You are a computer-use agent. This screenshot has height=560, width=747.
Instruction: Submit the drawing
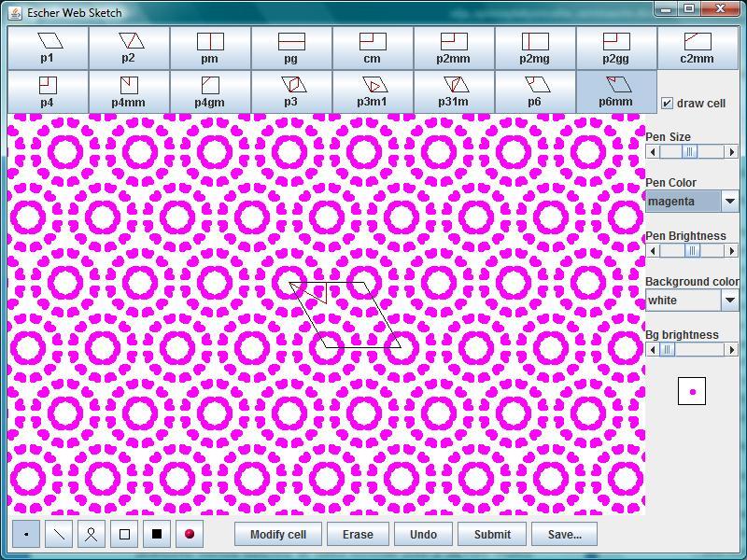(492, 534)
